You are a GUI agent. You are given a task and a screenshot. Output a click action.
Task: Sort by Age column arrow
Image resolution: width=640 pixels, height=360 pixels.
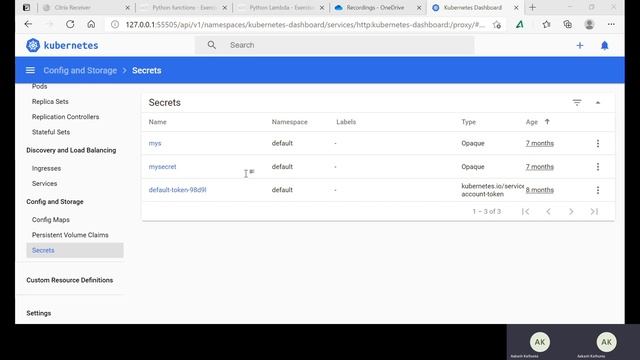547,122
